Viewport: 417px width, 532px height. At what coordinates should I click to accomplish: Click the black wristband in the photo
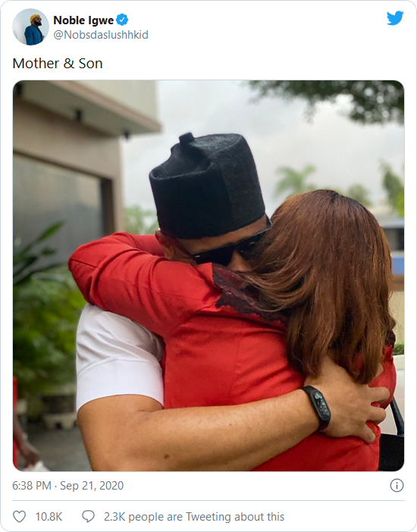[317, 408]
